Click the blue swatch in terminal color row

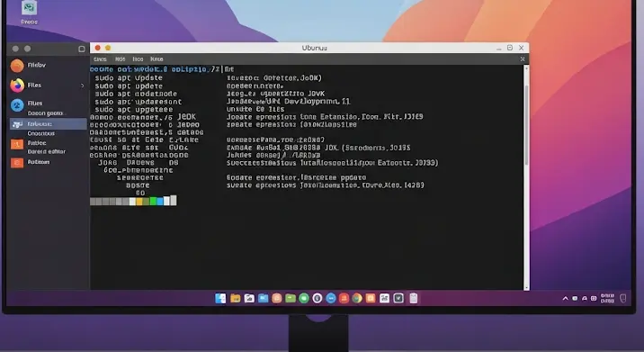pyautogui.click(x=160, y=202)
